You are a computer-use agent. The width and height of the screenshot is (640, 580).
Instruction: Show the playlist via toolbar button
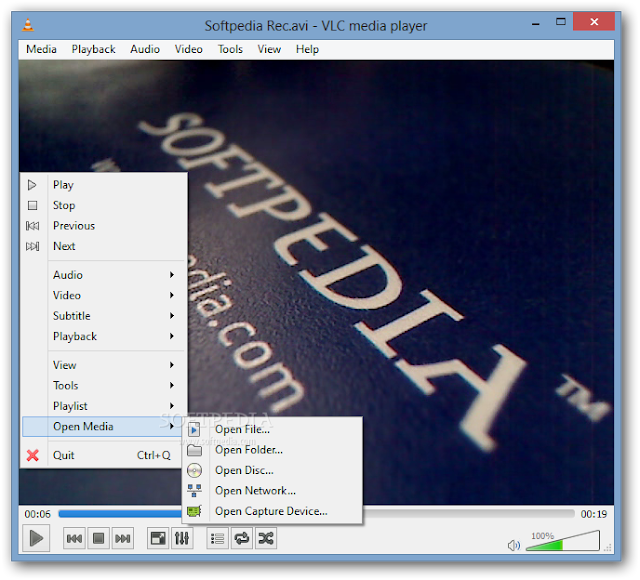pyautogui.click(x=218, y=538)
